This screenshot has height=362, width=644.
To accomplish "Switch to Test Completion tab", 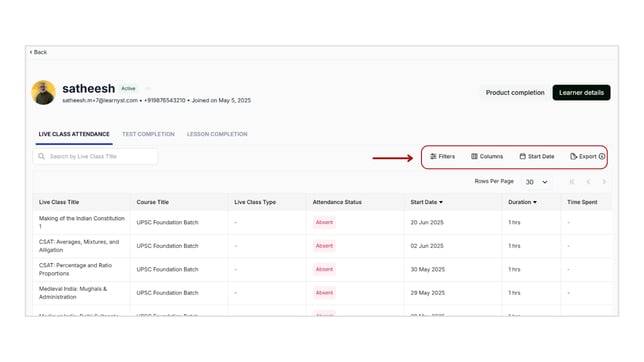I will point(148,134).
